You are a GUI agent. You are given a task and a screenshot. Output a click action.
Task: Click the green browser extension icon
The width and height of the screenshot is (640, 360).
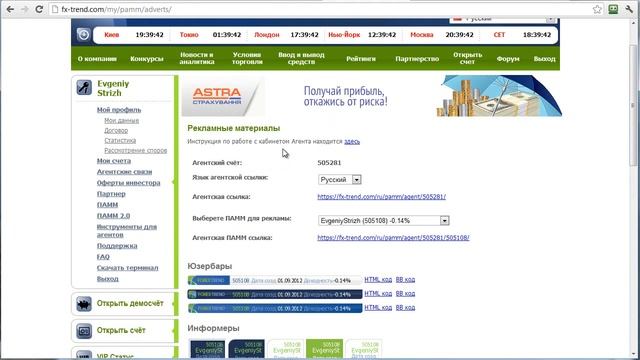pyautogui.click(x=613, y=9)
